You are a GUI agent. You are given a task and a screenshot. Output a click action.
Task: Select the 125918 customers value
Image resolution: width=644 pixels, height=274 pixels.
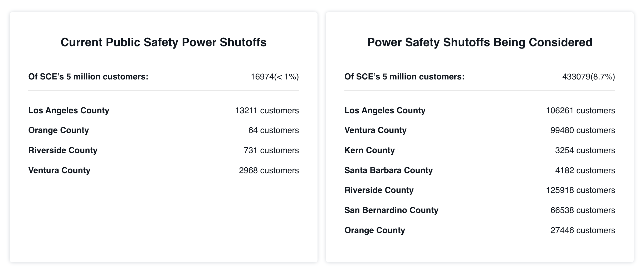click(580, 190)
